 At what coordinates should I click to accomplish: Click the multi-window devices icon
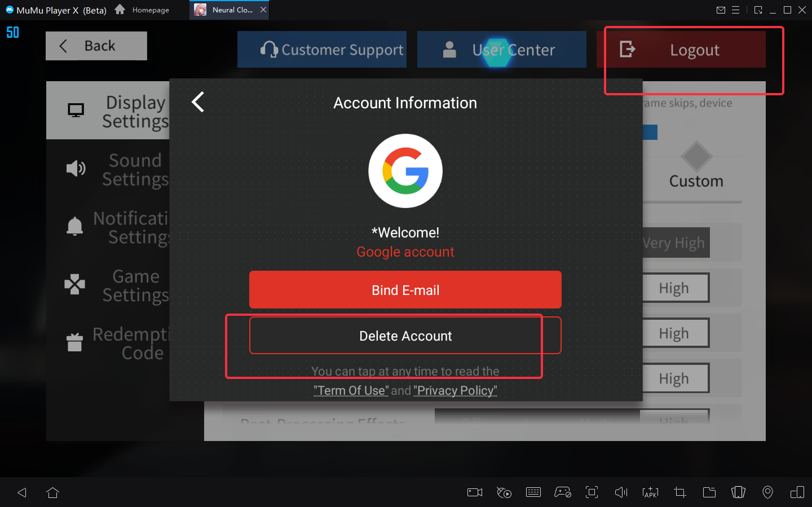(797, 492)
